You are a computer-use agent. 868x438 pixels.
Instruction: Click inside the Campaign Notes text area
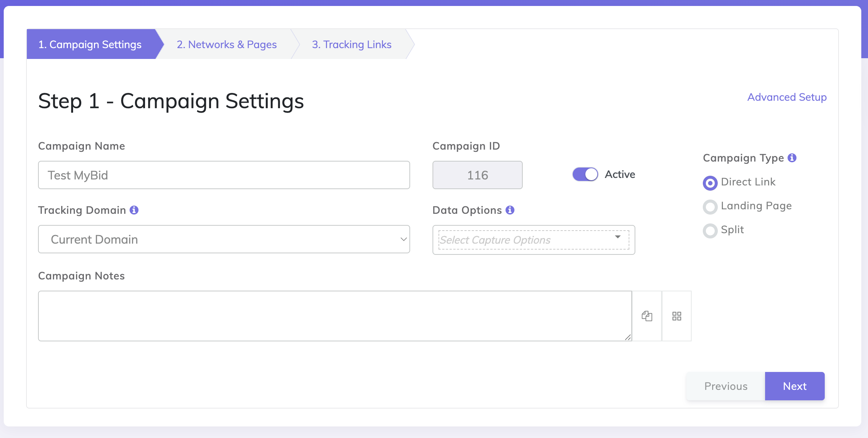[x=334, y=316]
